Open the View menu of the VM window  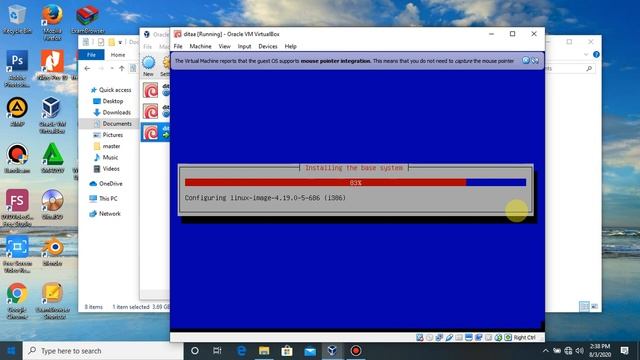tap(224, 47)
